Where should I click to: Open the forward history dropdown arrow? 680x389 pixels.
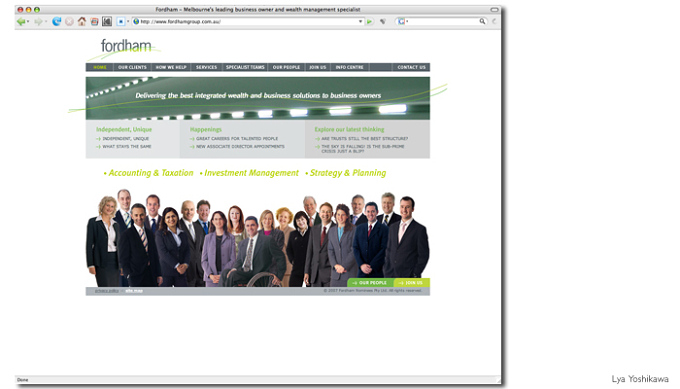coord(46,22)
